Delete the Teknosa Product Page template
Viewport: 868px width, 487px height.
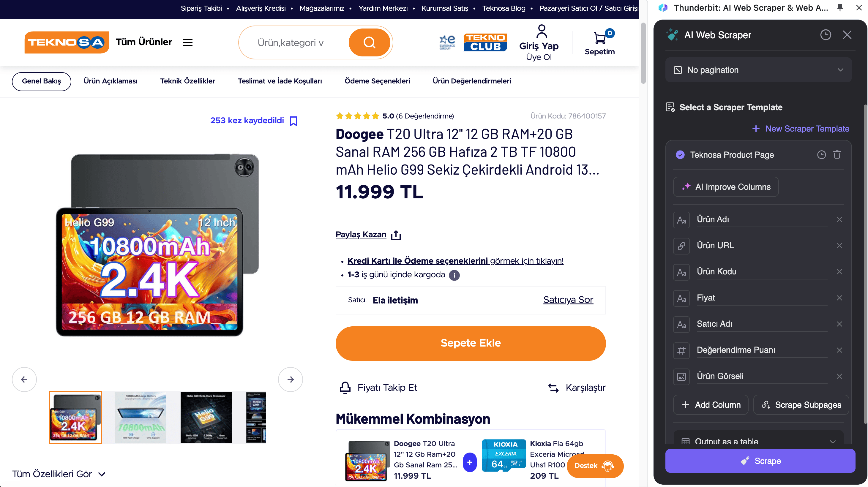pyautogui.click(x=837, y=155)
